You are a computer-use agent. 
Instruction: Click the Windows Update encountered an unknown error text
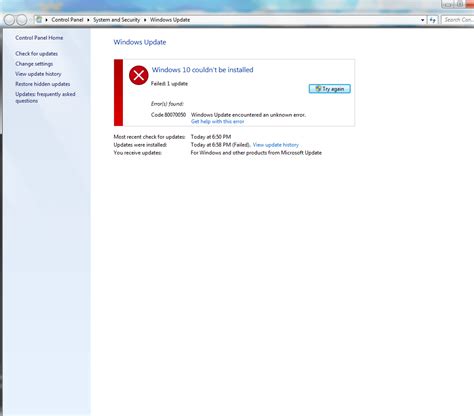(248, 115)
